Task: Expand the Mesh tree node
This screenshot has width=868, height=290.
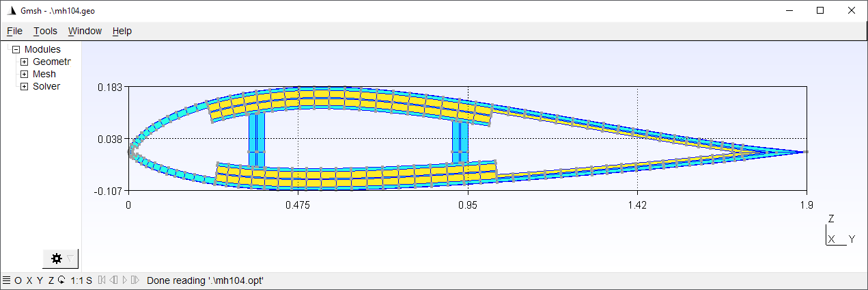Action: (24, 74)
